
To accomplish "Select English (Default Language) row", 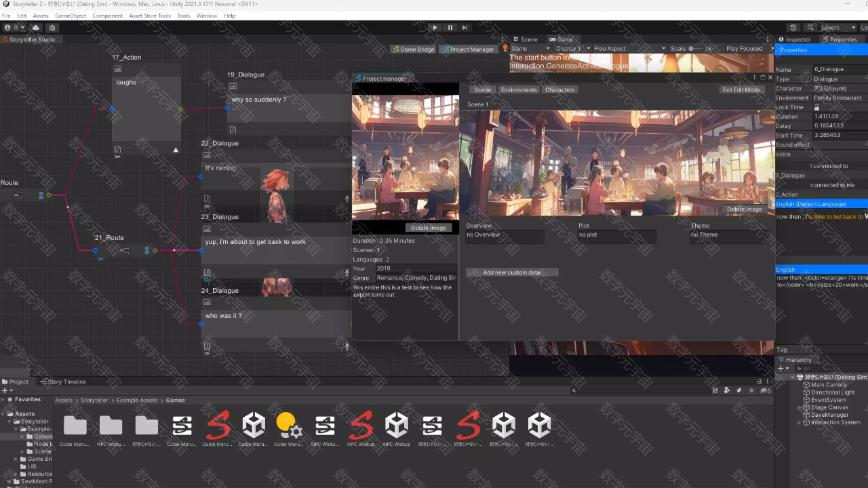I will click(x=821, y=204).
